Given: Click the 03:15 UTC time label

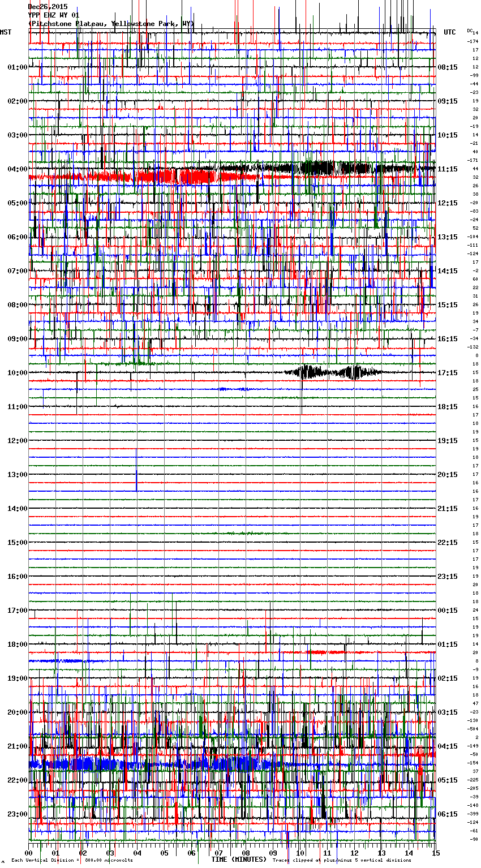Looking at the screenshot, I should (x=448, y=712).
